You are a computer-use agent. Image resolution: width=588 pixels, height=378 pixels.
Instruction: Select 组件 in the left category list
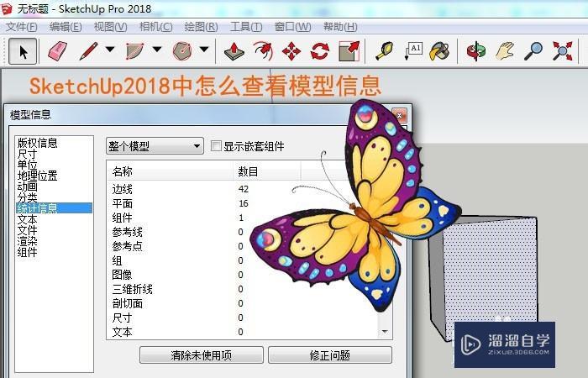[28, 252]
